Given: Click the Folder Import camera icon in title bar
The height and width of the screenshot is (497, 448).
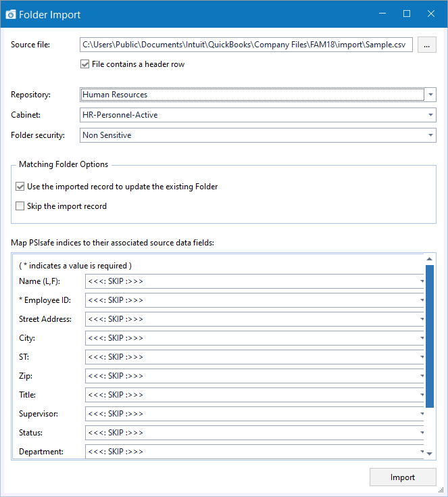Looking at the screenshot, I should tap(11, 15).
